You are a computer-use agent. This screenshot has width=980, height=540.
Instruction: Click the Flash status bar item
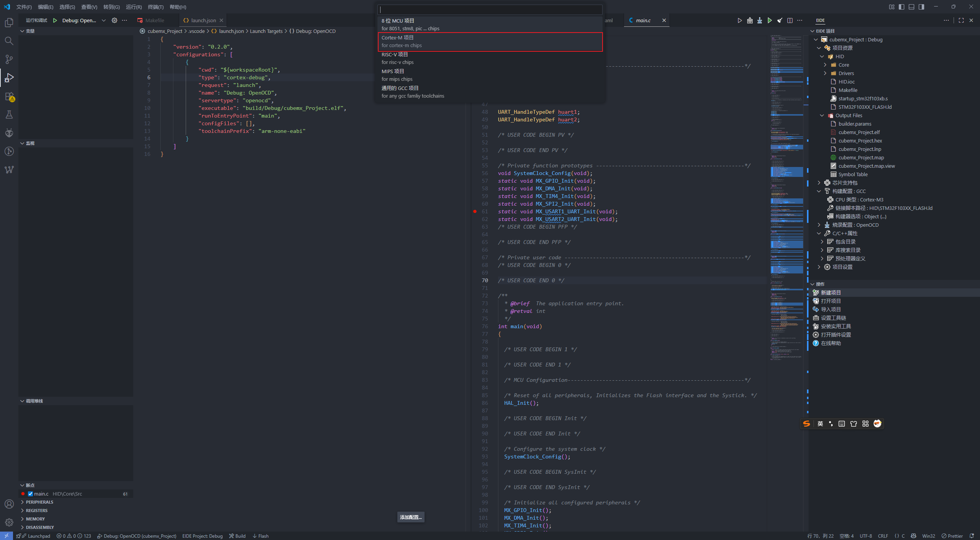[261, 536]
